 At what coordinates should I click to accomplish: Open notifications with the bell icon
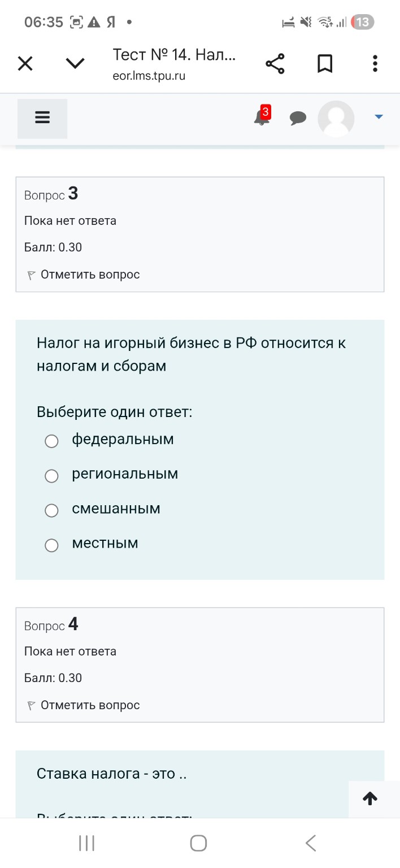[x=261, y=119]
